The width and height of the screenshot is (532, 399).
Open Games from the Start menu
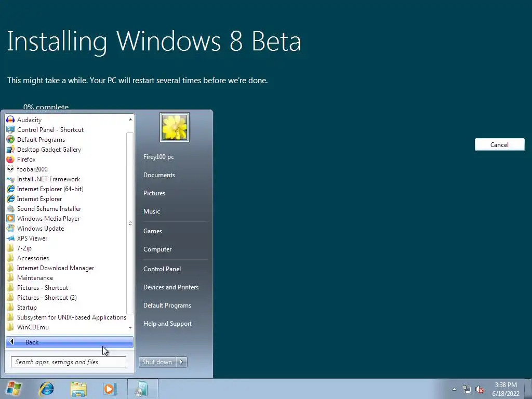pos(153,231)
